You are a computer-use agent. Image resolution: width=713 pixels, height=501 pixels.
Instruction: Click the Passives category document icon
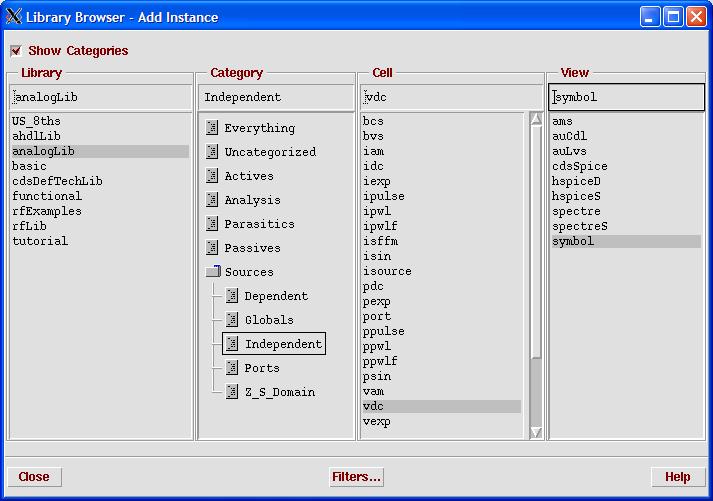[212, 248]
